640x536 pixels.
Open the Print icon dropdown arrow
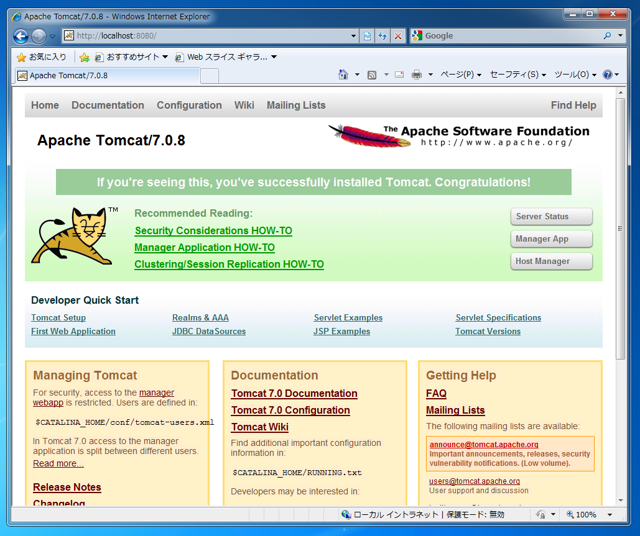(430, 75)
